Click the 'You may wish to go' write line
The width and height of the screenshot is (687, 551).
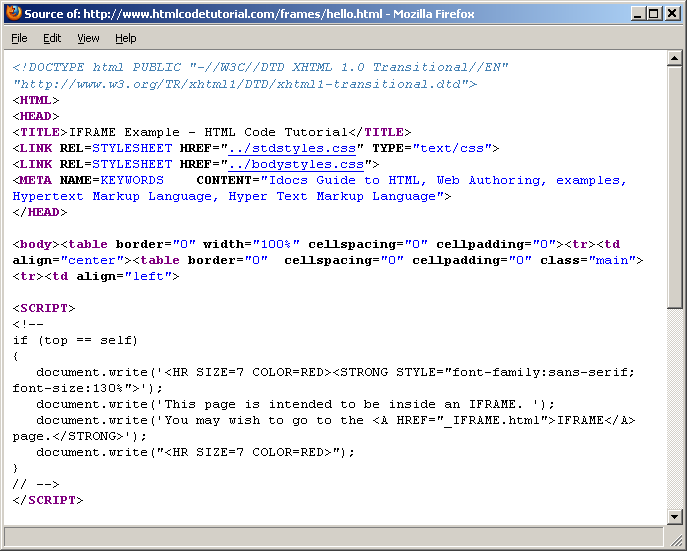(336, 420)
